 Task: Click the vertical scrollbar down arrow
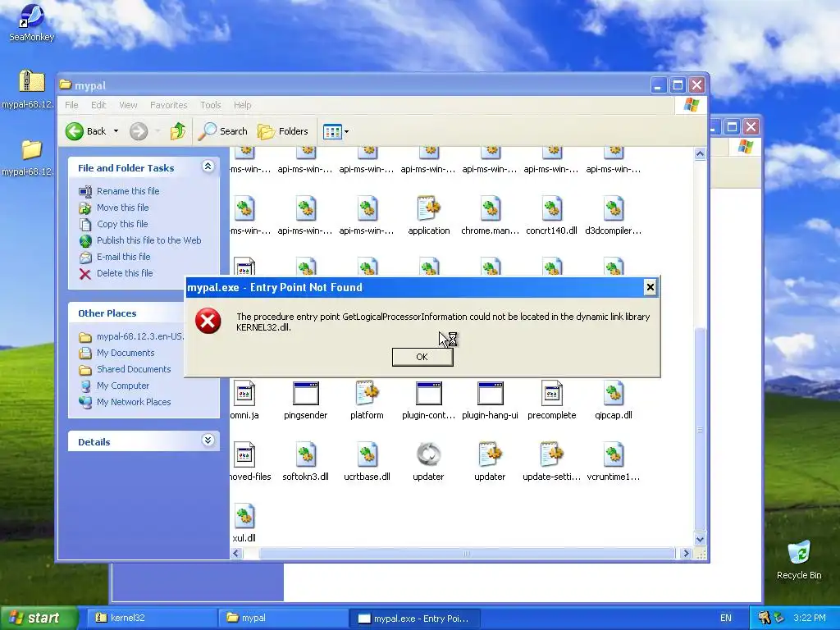[x=700, y=540]
